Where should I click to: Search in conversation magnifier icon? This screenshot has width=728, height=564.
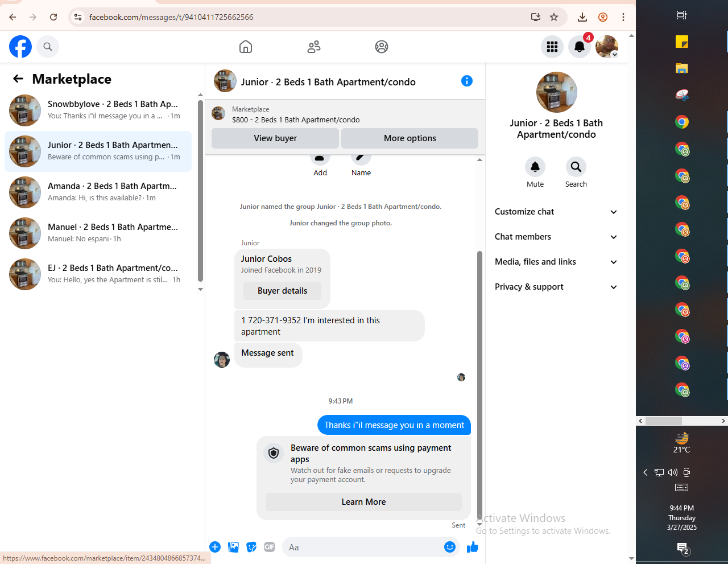[576, 167]
